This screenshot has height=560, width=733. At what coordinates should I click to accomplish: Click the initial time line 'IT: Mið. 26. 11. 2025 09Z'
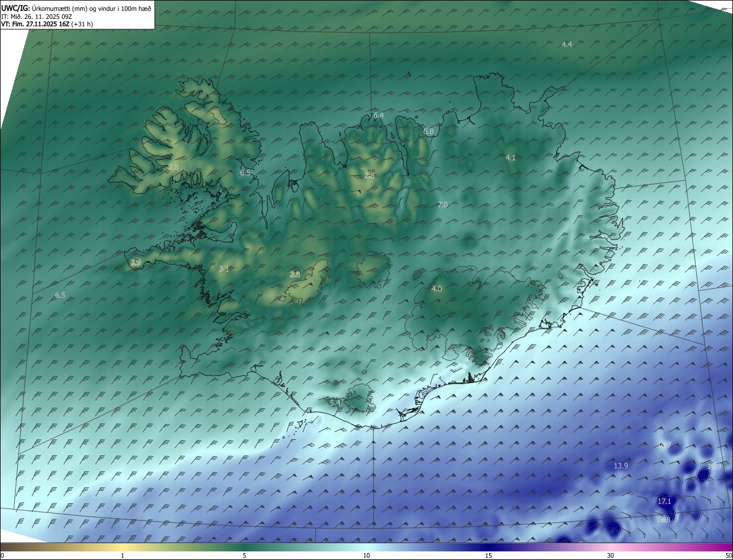[36, 17]
